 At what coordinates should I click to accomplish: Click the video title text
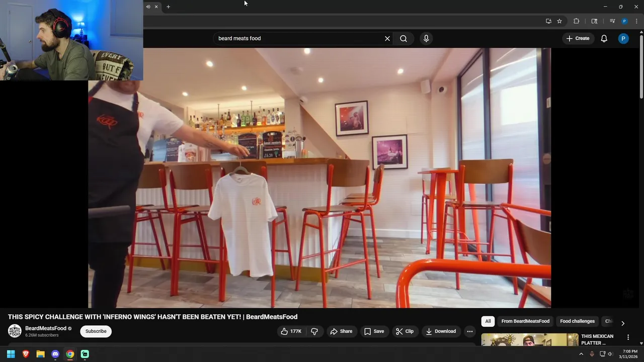point(152,317)
